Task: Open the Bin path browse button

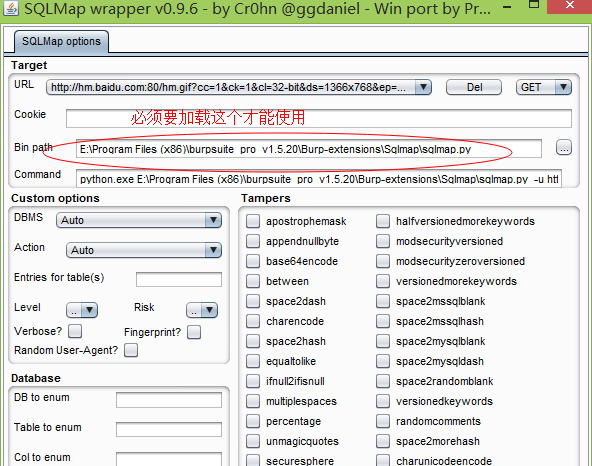Action: (x=564, y=148)
